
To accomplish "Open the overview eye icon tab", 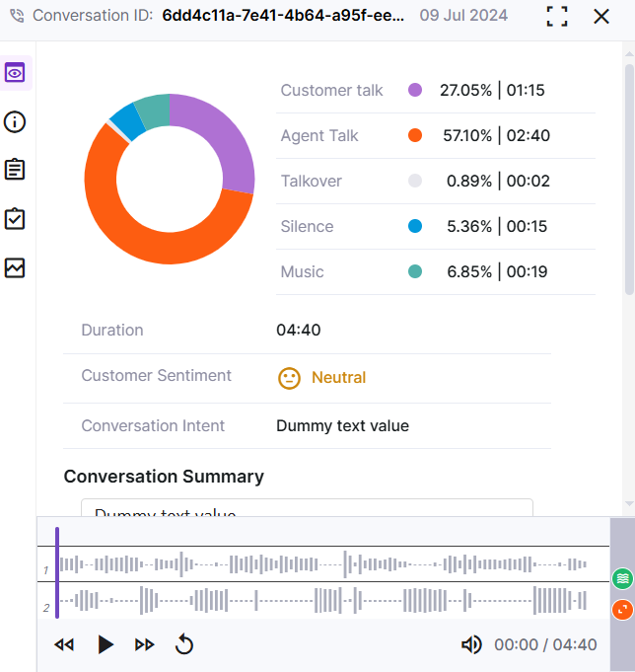I will (15, 73).
